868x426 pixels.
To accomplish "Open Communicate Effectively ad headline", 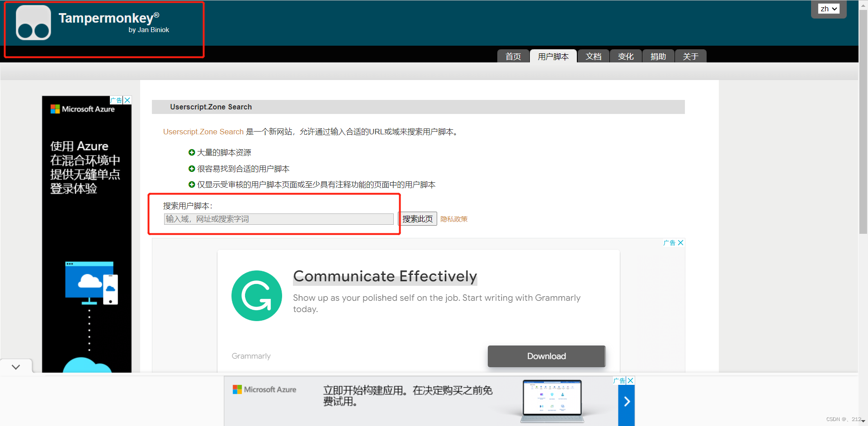I will pyautogui.click(x=385, y=276).
